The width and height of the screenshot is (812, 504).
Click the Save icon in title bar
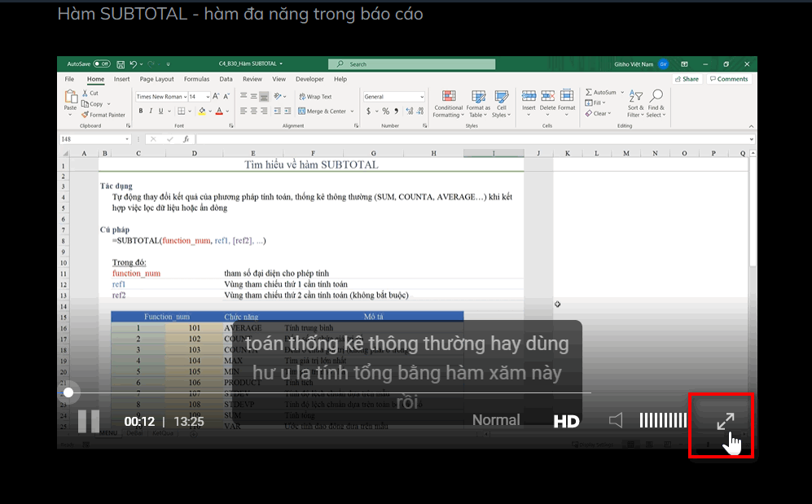click(x=121, y=64)
